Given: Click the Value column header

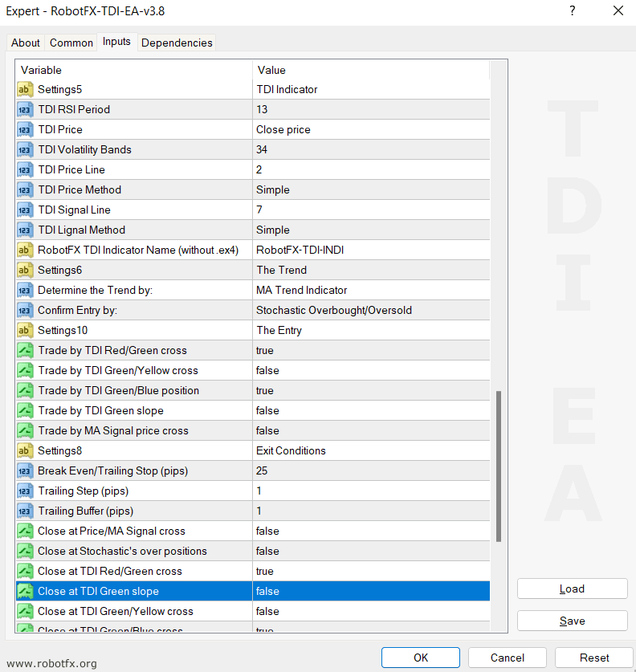Looking at the screenshot, I should point(371,70).
